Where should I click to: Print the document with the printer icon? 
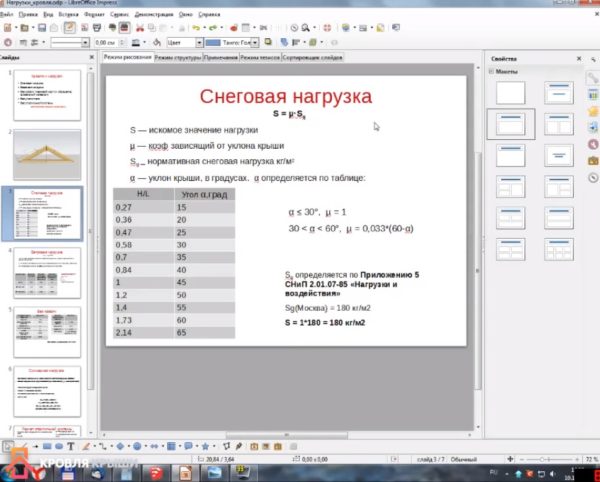click(97, 28)
